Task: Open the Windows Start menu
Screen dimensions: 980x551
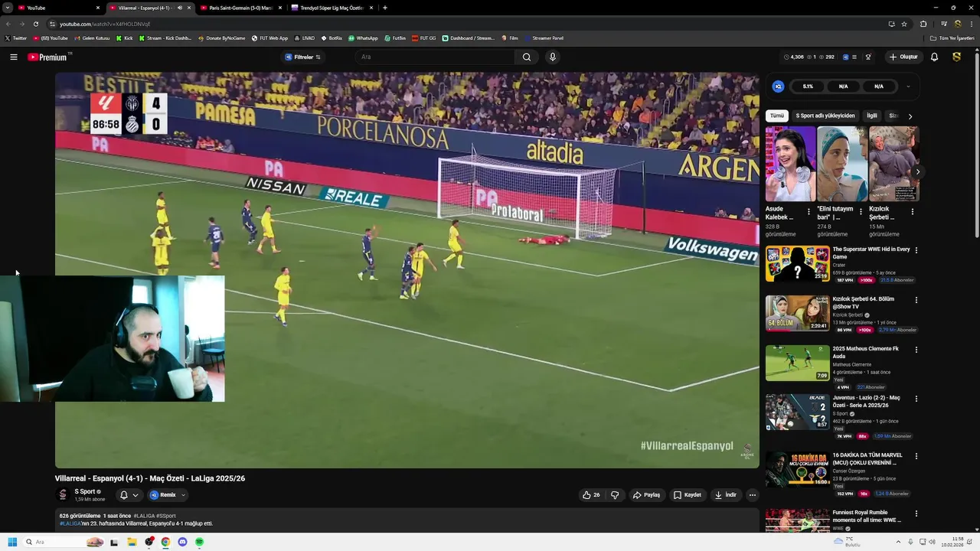Action: [x=12, y=542]
